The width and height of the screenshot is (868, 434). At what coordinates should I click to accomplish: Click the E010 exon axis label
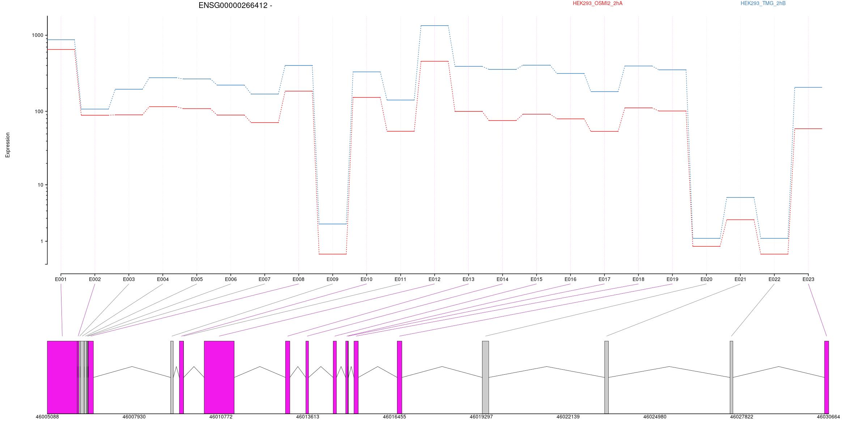[366, 279]
